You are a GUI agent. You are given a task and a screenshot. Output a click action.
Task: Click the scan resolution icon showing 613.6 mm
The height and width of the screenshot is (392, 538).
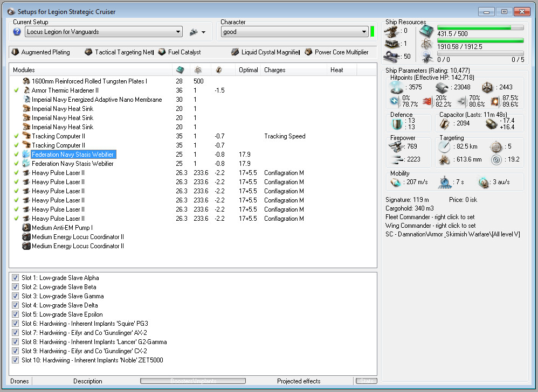tap(444, 160)
